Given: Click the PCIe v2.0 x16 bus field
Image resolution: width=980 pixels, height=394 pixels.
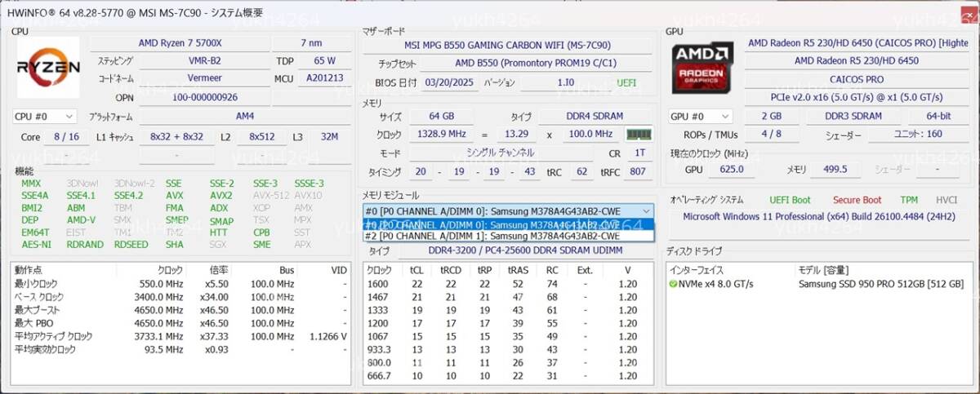Looking at the screenshot, I should [x=857, y=97].
